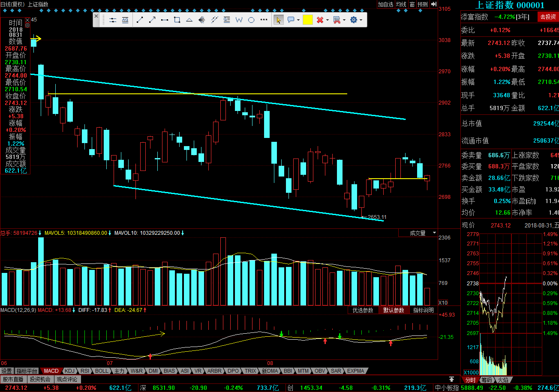
Task: Select the KDJ indicator tab
Action: [69, 371]
